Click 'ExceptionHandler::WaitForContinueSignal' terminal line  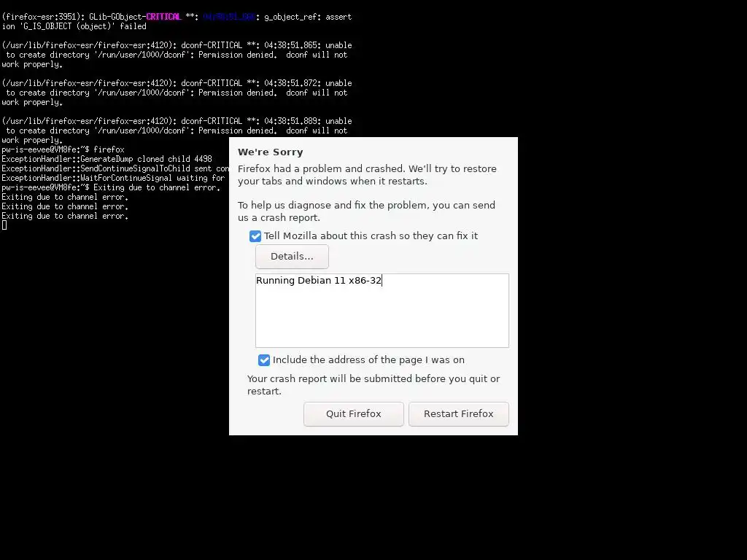(x=113, y=178)
